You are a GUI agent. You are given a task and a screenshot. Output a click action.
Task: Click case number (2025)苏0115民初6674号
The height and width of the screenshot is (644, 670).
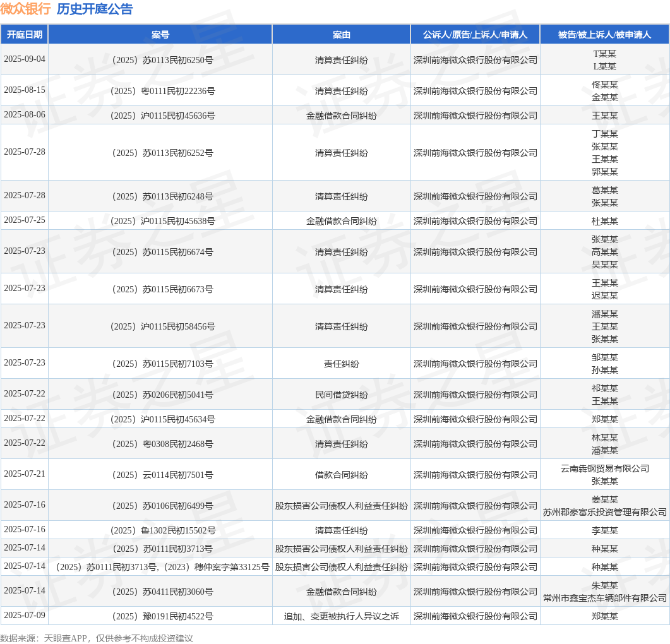click(x=162, y=252)
